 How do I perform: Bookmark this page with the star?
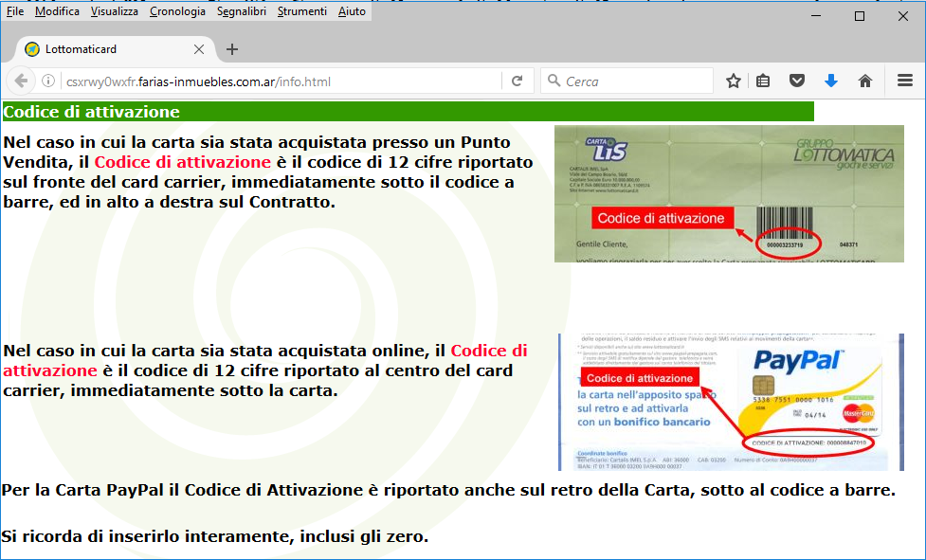(734, 81)
